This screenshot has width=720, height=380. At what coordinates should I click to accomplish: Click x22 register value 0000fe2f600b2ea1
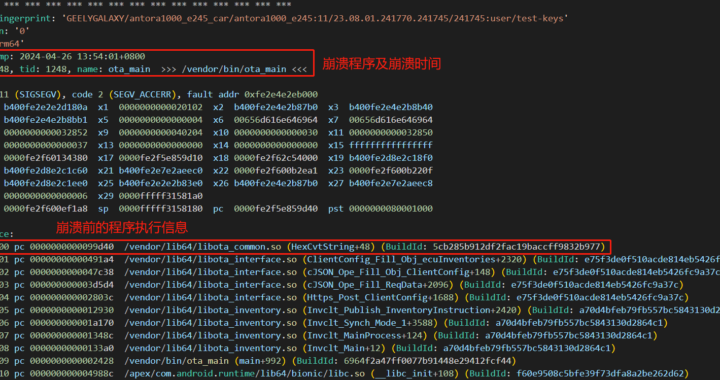coord(276,171)
